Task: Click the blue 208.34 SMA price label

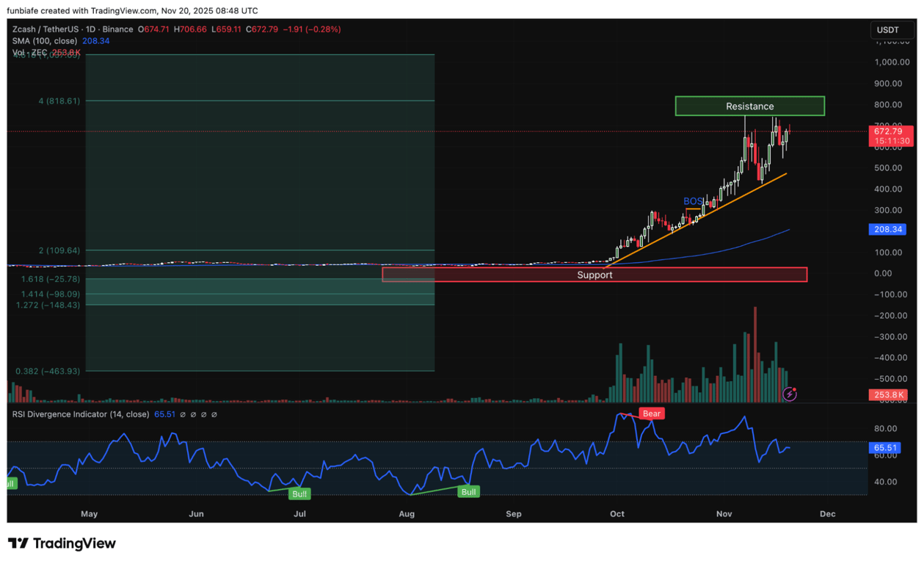Action: [888, 229]
